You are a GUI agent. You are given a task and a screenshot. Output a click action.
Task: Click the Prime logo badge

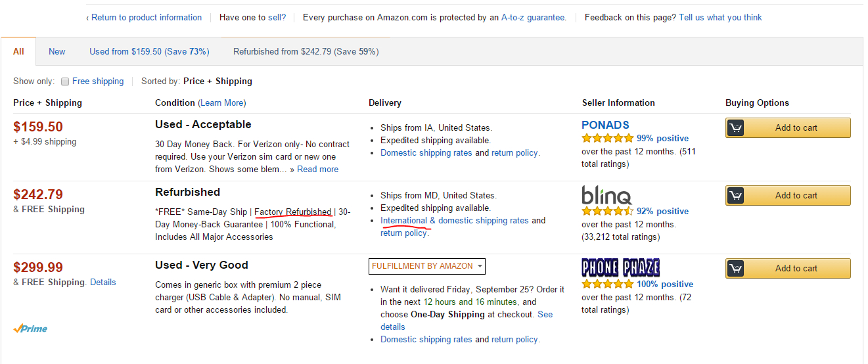tap(30, 329)
